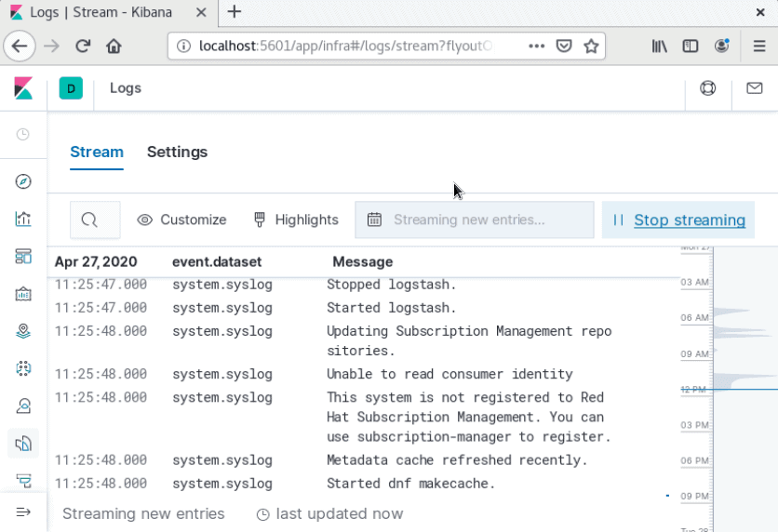Open the Kibana home logo

[23, 88]
